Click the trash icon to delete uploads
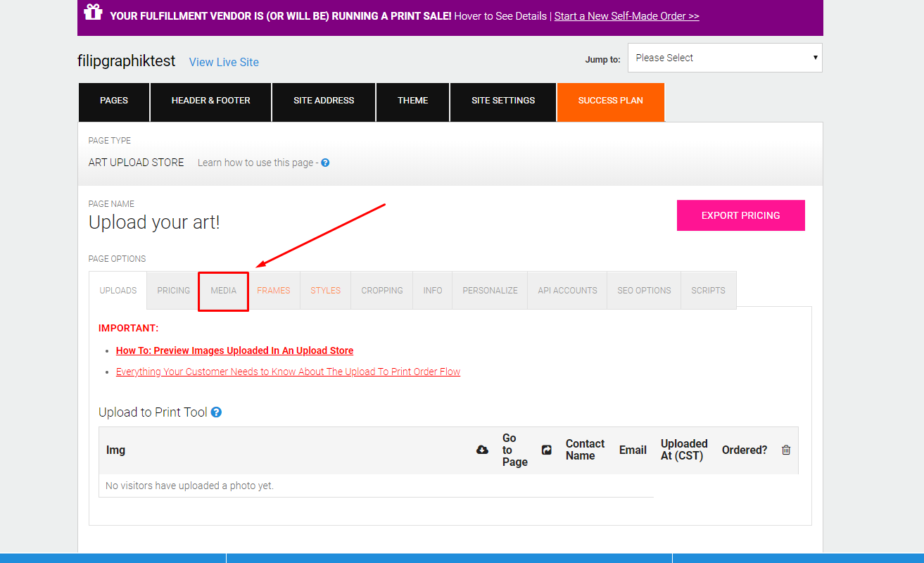 point(786,450)
